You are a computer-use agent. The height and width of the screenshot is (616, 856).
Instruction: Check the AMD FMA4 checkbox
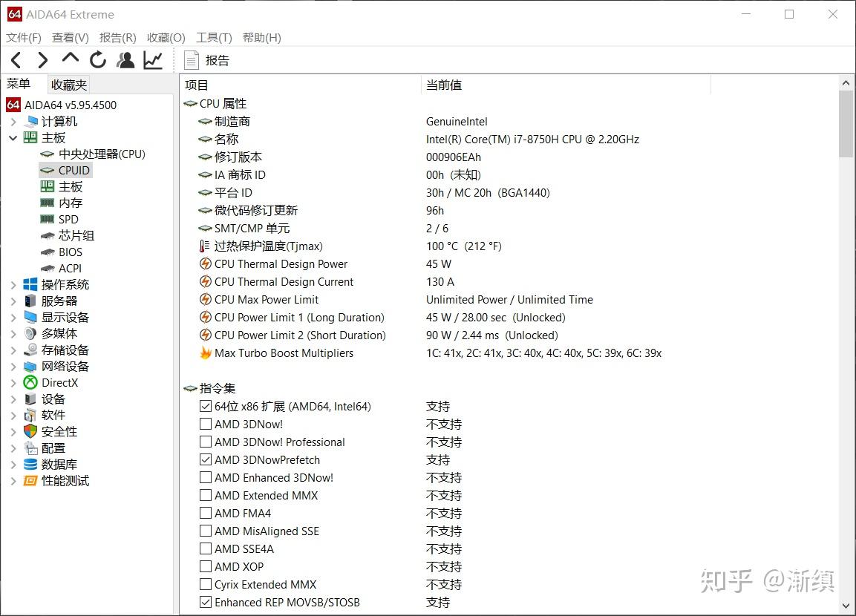tap(206, 513)
